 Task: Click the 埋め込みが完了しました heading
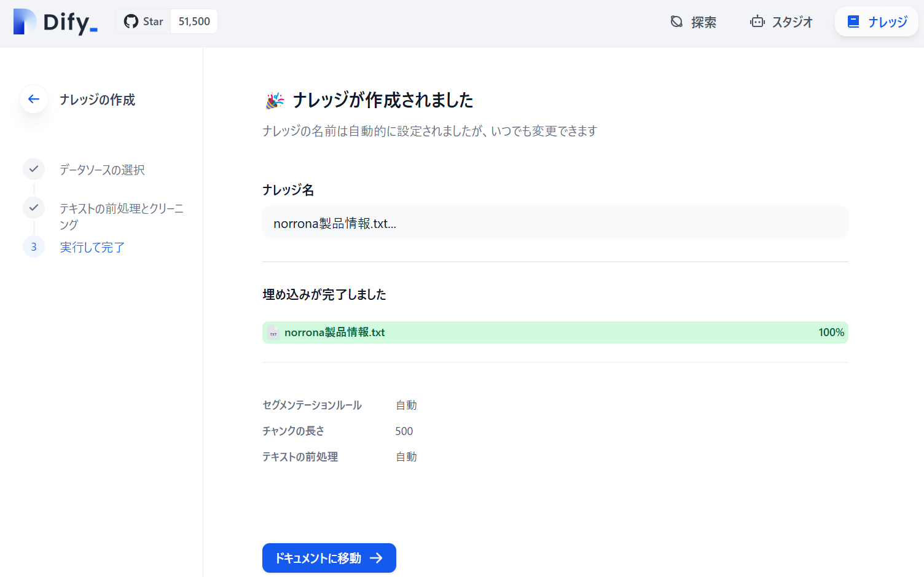coord(324,294)
